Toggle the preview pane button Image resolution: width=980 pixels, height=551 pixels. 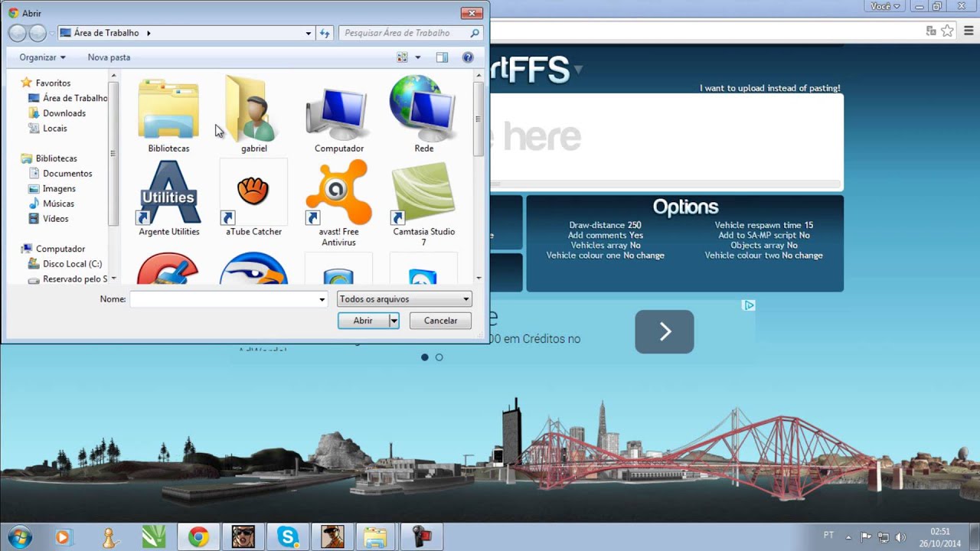tap(442, 57)
